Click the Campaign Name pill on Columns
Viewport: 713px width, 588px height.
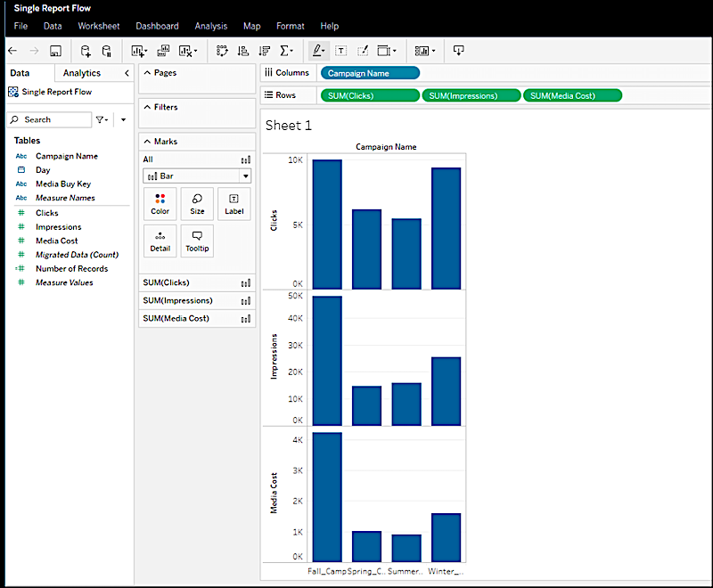click(370, 73)
